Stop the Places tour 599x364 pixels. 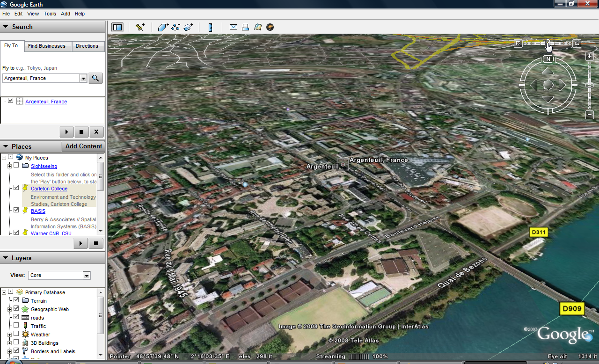[x=96, y=243]
